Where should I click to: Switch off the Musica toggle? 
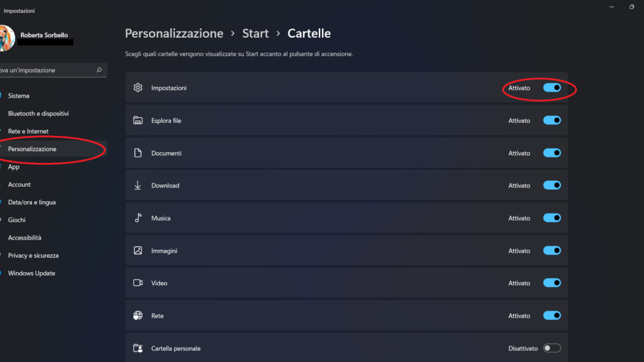pos(552,218)
